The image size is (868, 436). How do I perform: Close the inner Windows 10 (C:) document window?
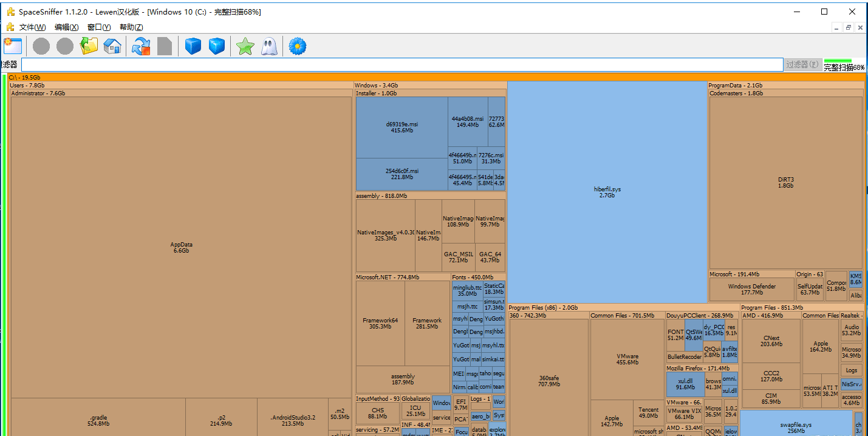859,27
